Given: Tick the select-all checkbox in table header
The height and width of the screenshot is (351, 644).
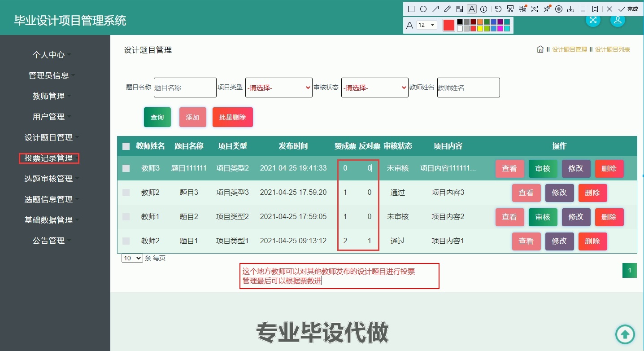Looking at the screenshot, I should pos(126,146).
